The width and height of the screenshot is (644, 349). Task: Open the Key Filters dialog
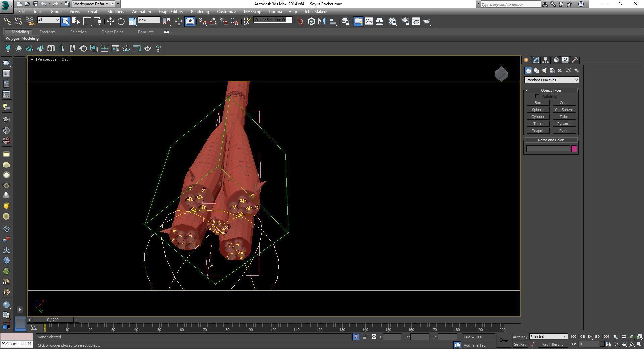[x=552, y=344]
